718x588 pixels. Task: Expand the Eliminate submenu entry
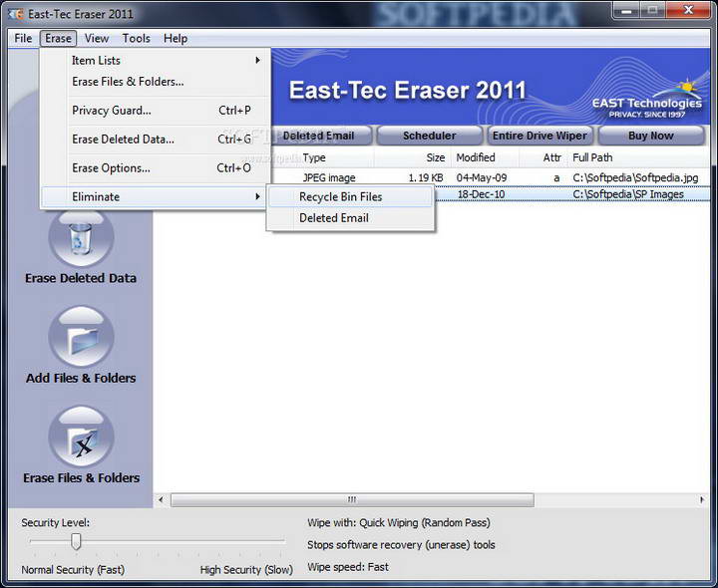coord(155,196)
